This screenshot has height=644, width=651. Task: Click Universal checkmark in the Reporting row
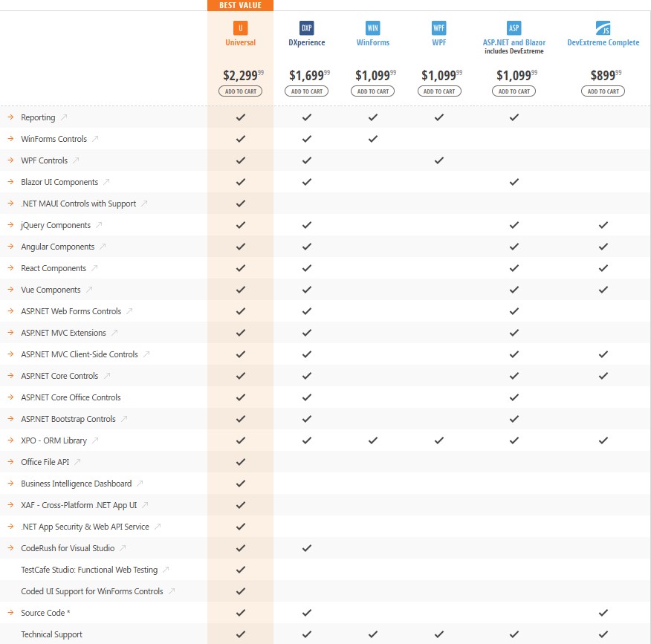click(240, 117)
